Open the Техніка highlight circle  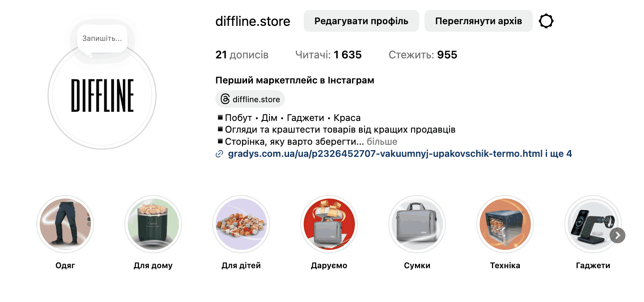click(505, 224)
